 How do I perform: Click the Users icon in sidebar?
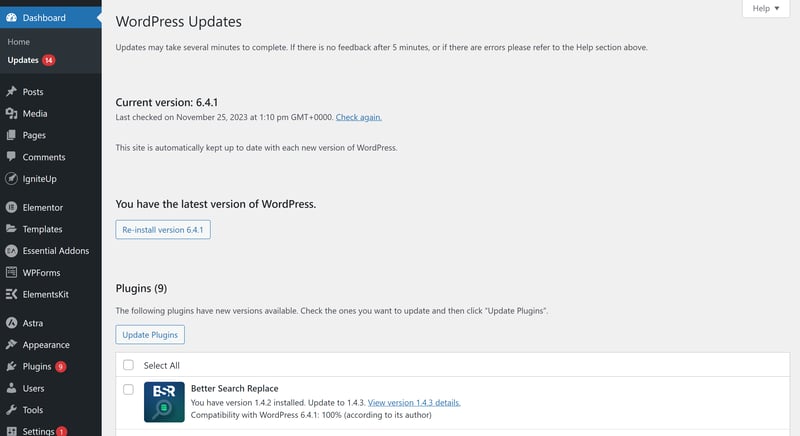[x=11, y=388]
